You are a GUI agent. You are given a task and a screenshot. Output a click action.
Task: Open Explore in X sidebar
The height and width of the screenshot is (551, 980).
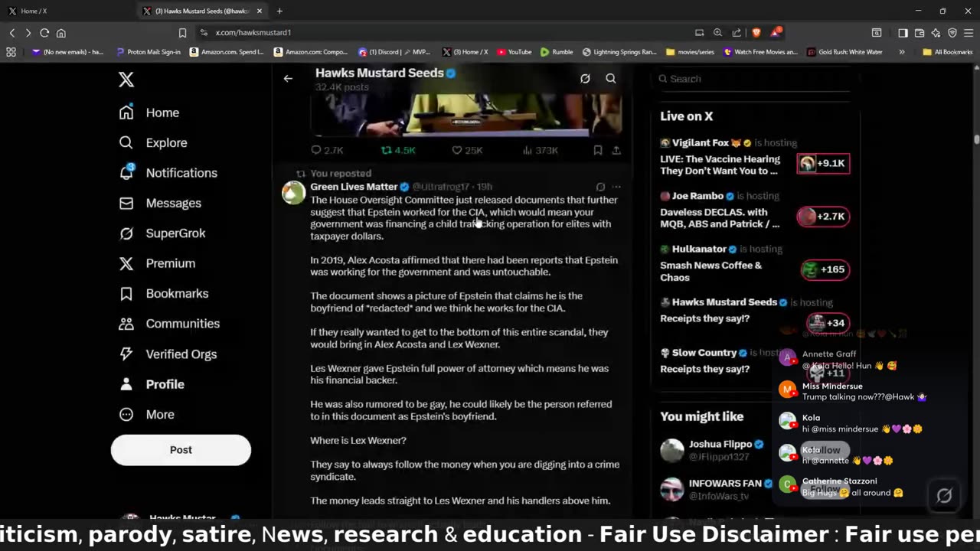[x=153, y=142]
